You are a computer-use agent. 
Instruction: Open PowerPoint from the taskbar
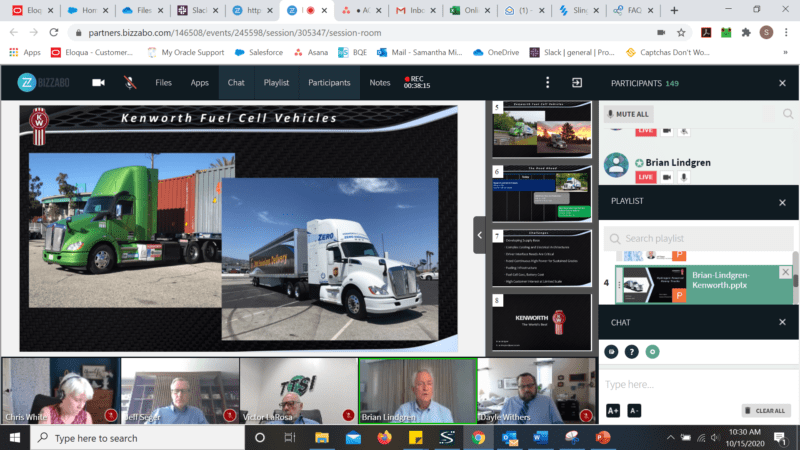(x=603, y=438)
